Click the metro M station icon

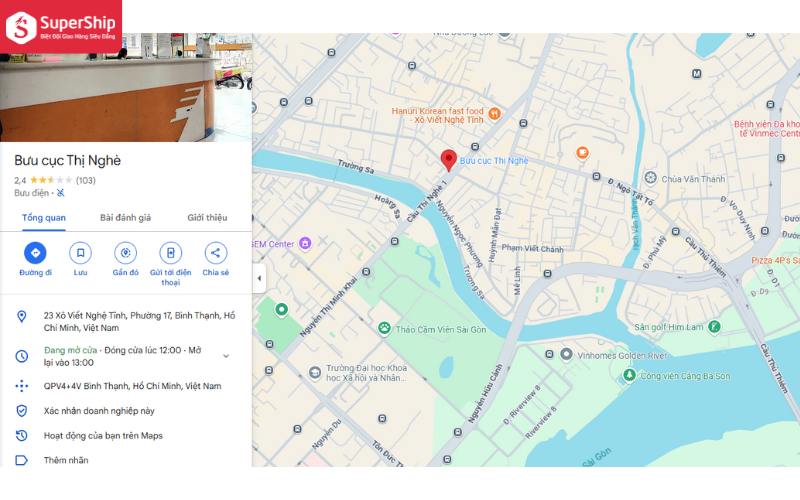click(x=696, y=74)
